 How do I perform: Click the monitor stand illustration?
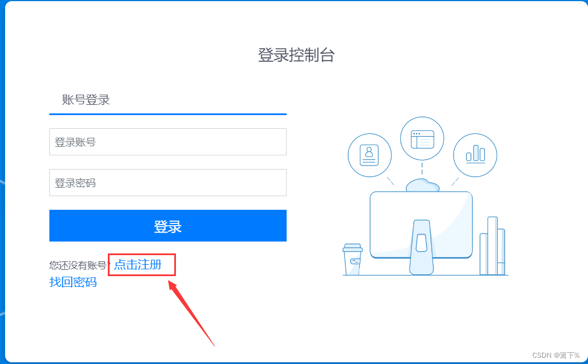click(422, 247)
